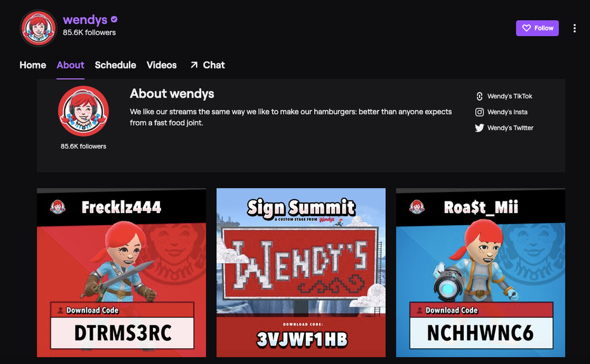The width and height of the screenshot is (590, 364).
Task: Open the three-dot more options menu
Action: click(574, 28)
